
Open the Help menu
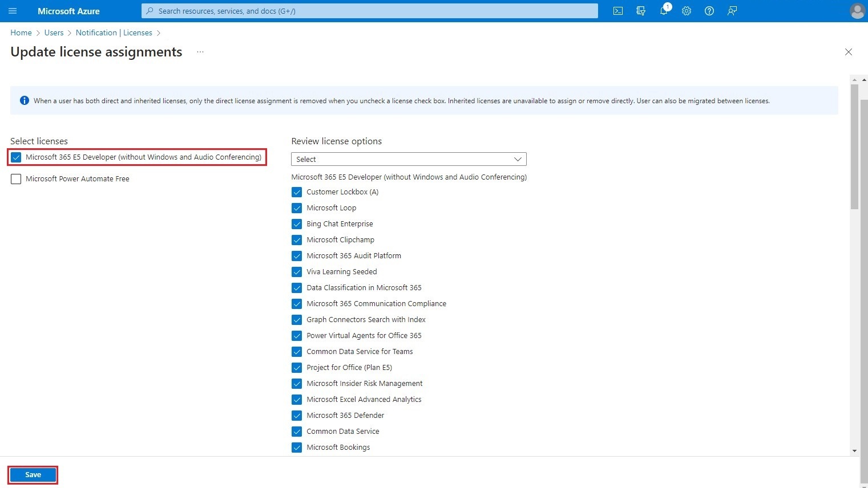coord(709,11)
